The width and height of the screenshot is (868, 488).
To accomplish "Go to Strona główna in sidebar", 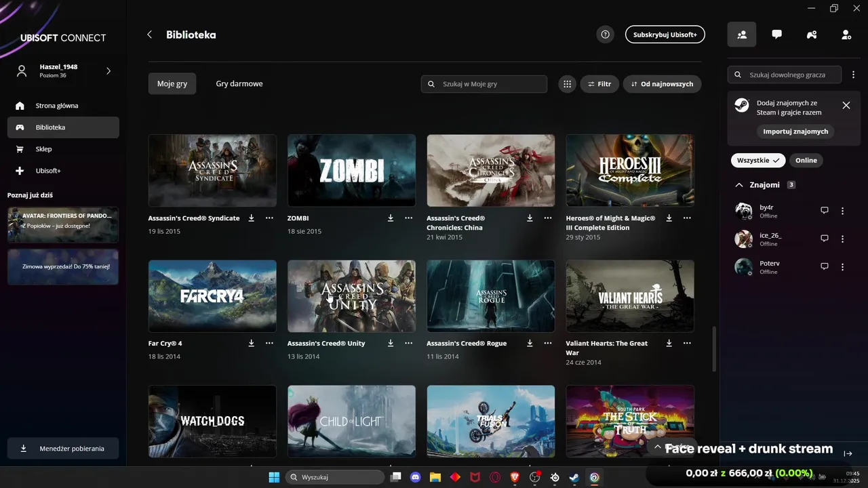I will [x=63, y=106].
